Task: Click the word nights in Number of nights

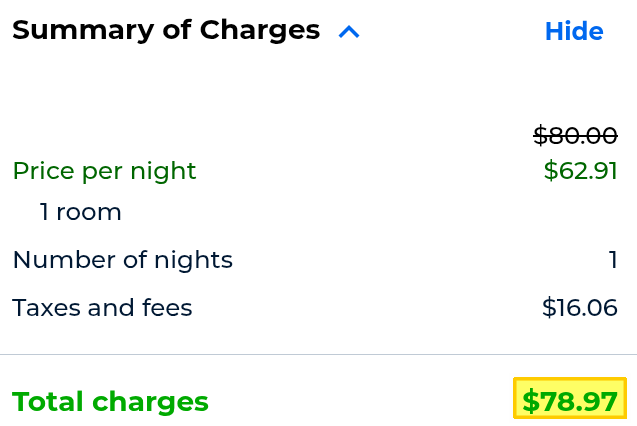Action: (199, 261)
